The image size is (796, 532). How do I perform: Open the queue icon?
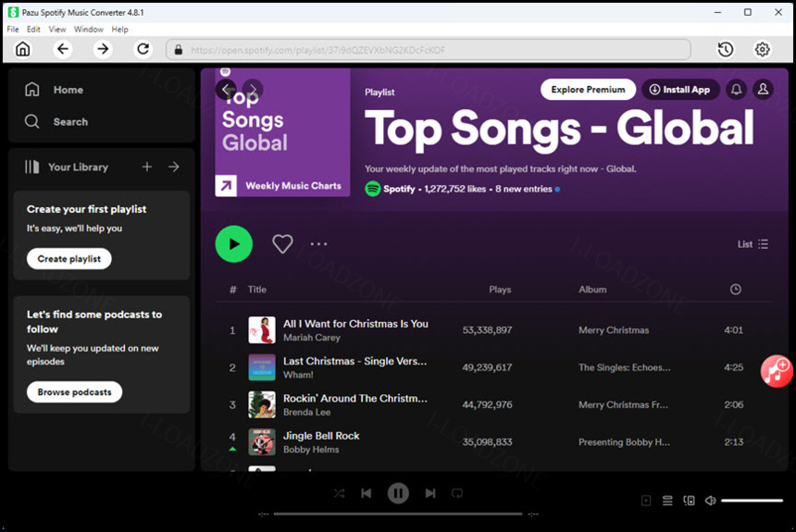pos(667,501)
